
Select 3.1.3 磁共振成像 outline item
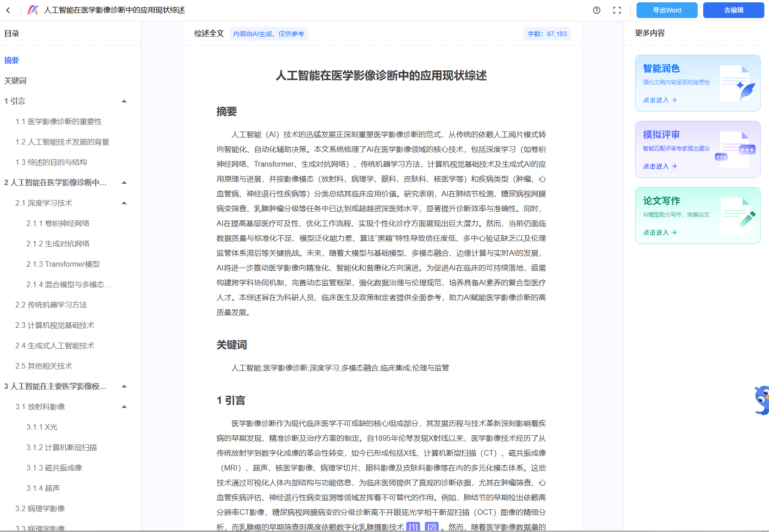tap(54, 468)
